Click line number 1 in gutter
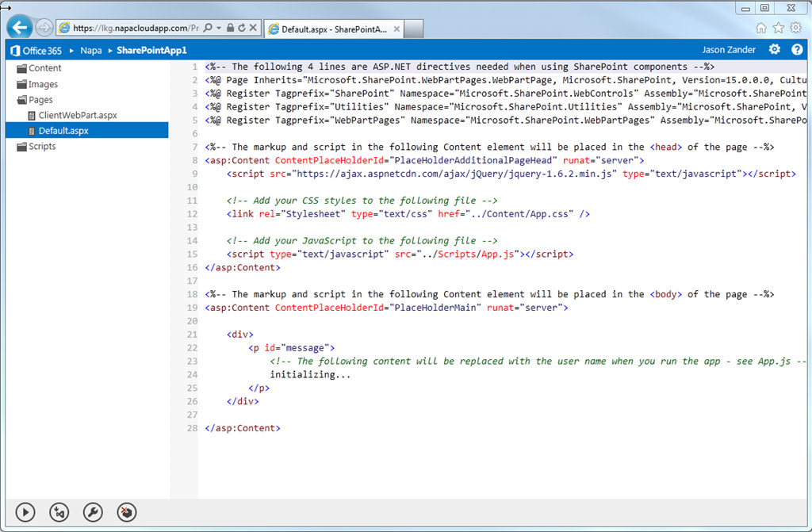 point(195,67)
